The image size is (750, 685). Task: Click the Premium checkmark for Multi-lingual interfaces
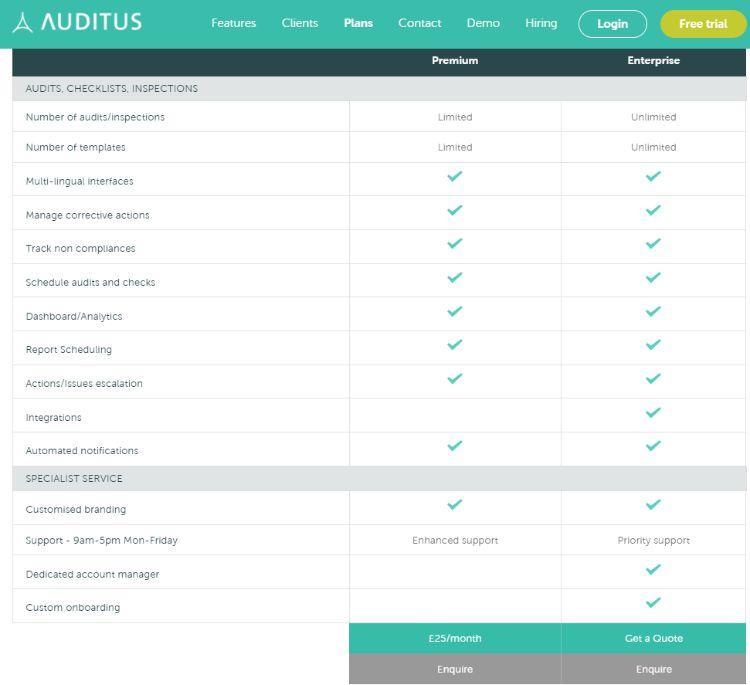pyautogui.click(x=455, y=176)
